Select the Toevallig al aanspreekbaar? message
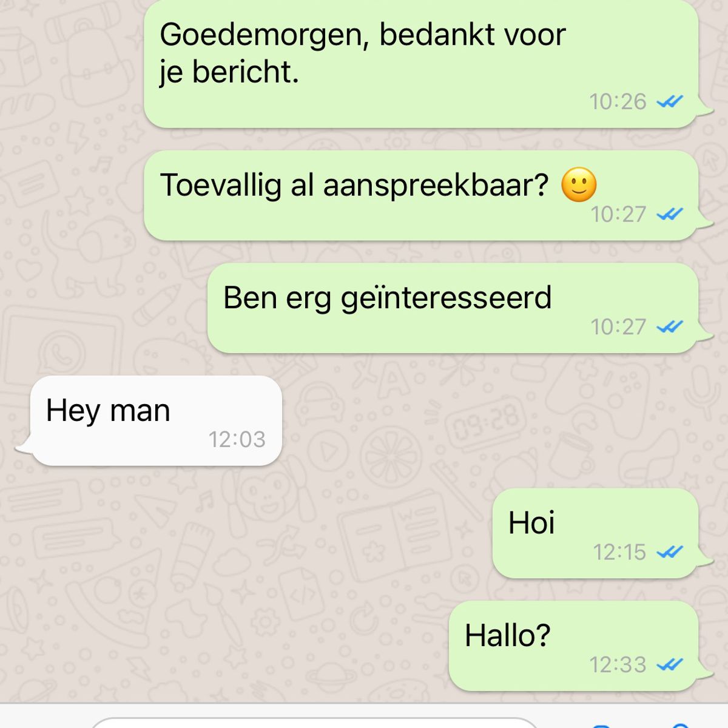Image resolution: width=728 pixels, height=728 pixels. (421, 195)
